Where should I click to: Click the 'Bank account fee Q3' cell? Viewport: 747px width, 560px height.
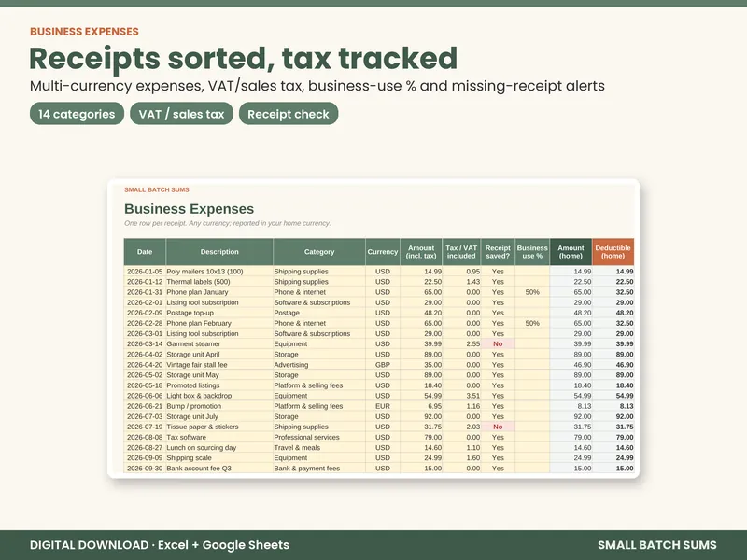219,469
